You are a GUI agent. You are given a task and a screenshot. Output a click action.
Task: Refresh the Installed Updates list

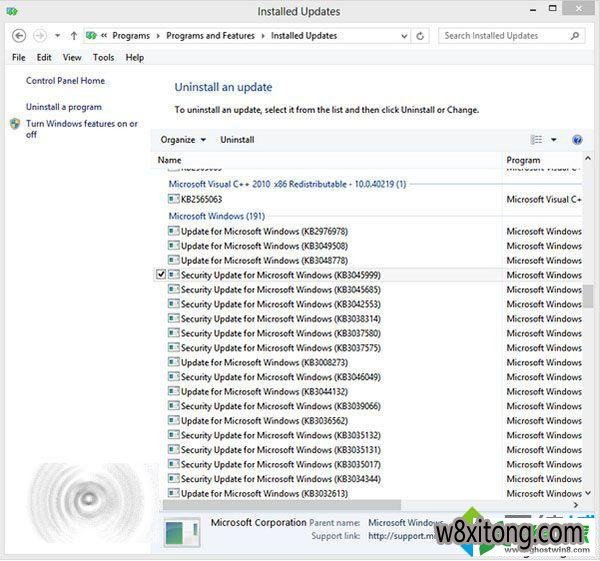pos(420,36)
